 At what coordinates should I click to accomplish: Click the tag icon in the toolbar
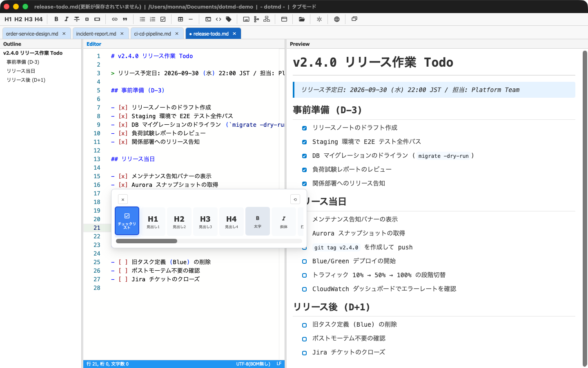[229, 19]
